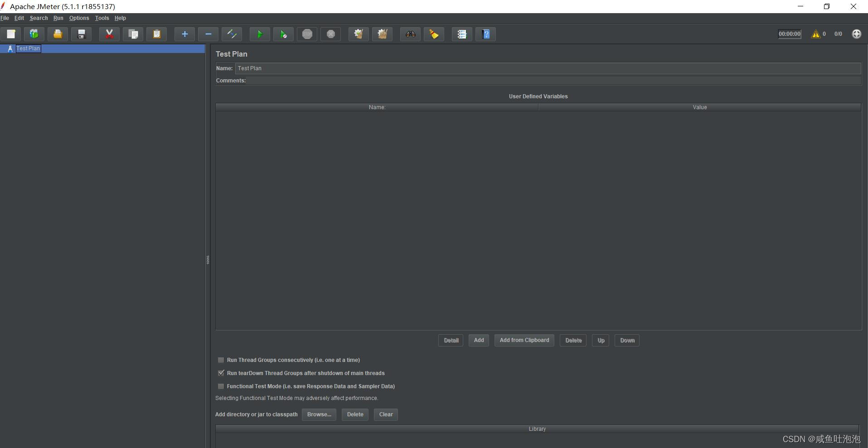Screen dimensions: 868x448
Task: Click Start no pauses icon
Action: 283,34
